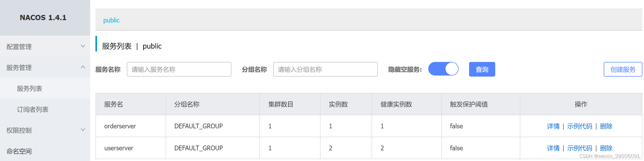The image size is (644, 161).
Task: Click the 分组名称 input field
Action: point(325,69)
